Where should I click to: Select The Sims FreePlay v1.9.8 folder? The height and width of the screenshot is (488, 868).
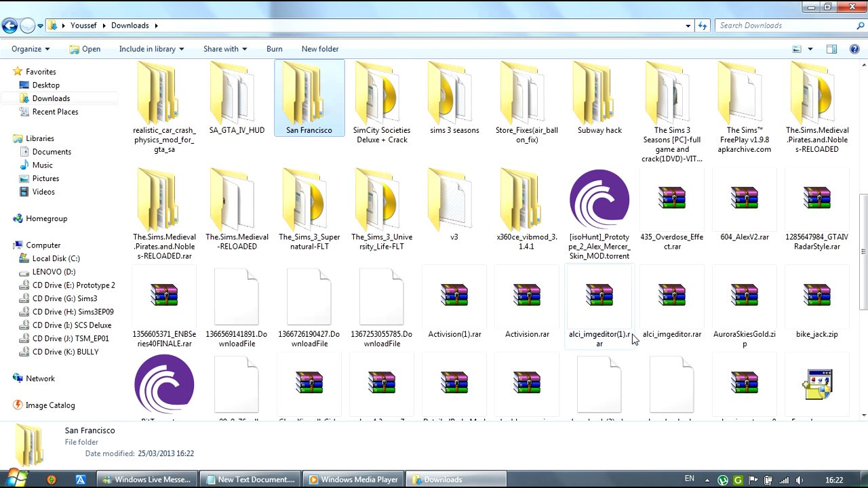(x=745, y=107)
